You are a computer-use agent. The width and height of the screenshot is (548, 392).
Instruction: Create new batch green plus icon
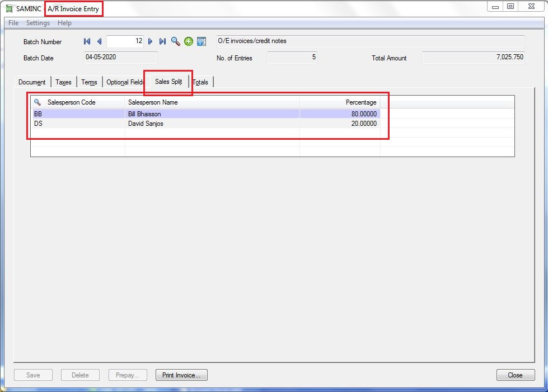coord(189,41)
